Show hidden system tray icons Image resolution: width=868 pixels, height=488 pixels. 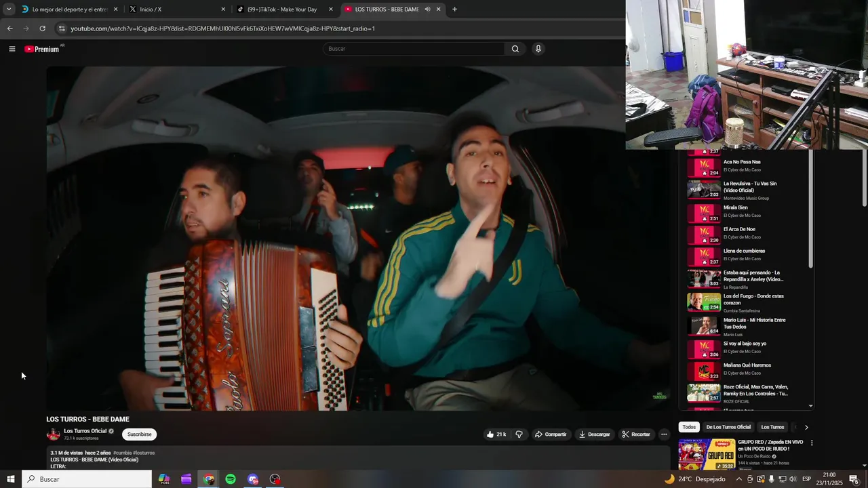pyautogui.click(x=739, y=479)
